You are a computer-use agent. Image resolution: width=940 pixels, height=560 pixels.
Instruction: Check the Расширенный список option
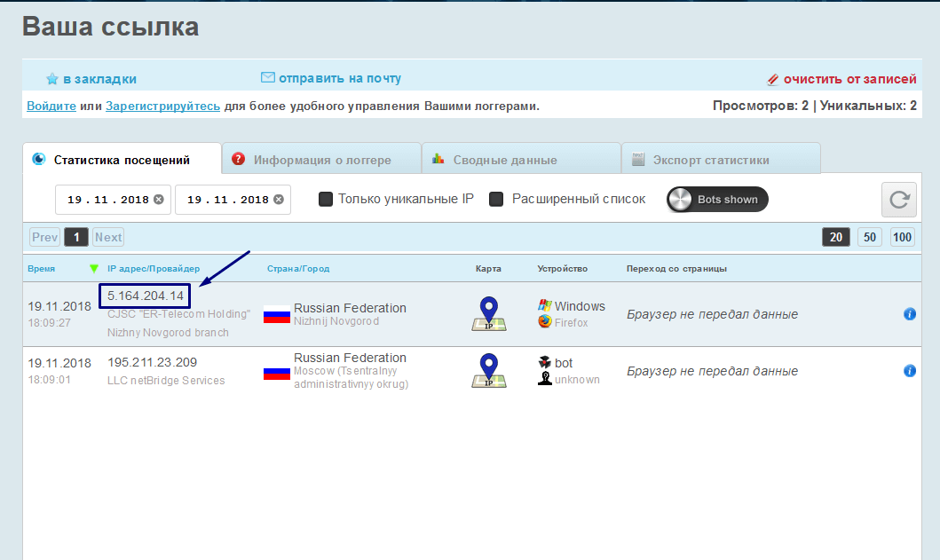coord(497,199)
